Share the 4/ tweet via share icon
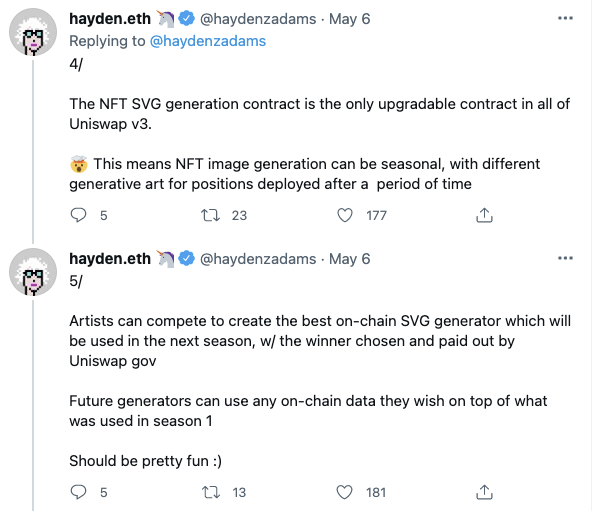The width and height of the screenshot is (593, 511). click(x=484, y=215)
